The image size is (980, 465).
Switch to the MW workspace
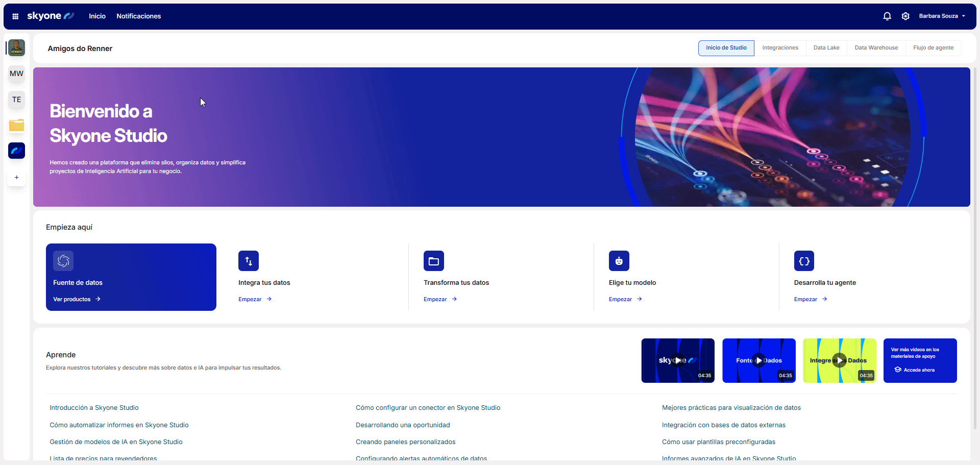17,74
